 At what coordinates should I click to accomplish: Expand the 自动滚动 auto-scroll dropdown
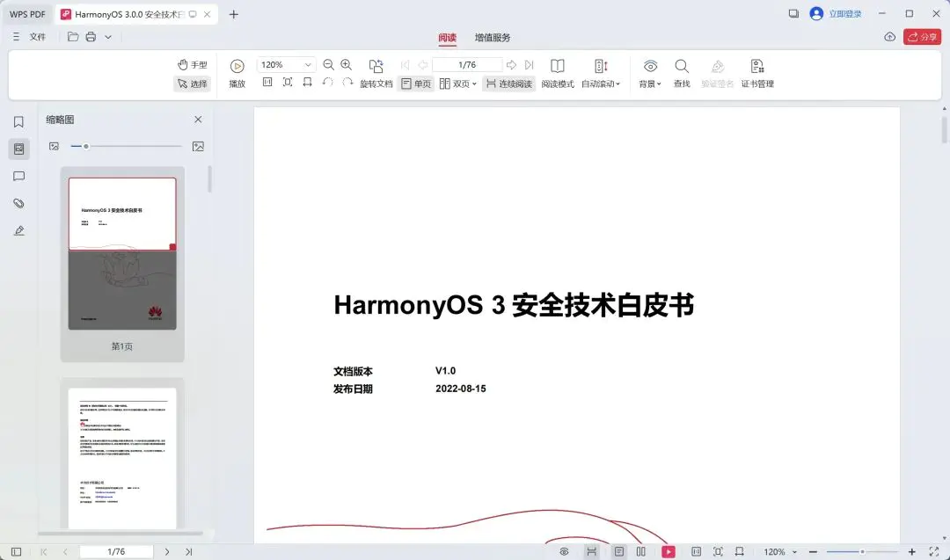click(602, 84)
